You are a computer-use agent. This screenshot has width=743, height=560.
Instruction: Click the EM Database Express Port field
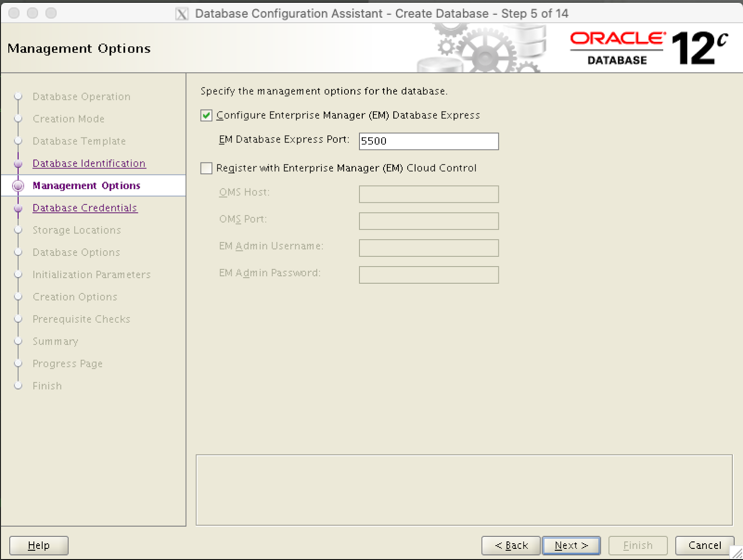tap(429, 141)
